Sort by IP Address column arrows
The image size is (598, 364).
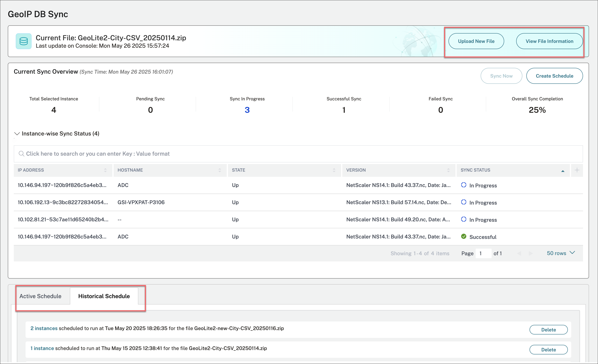tap(105, 170)
